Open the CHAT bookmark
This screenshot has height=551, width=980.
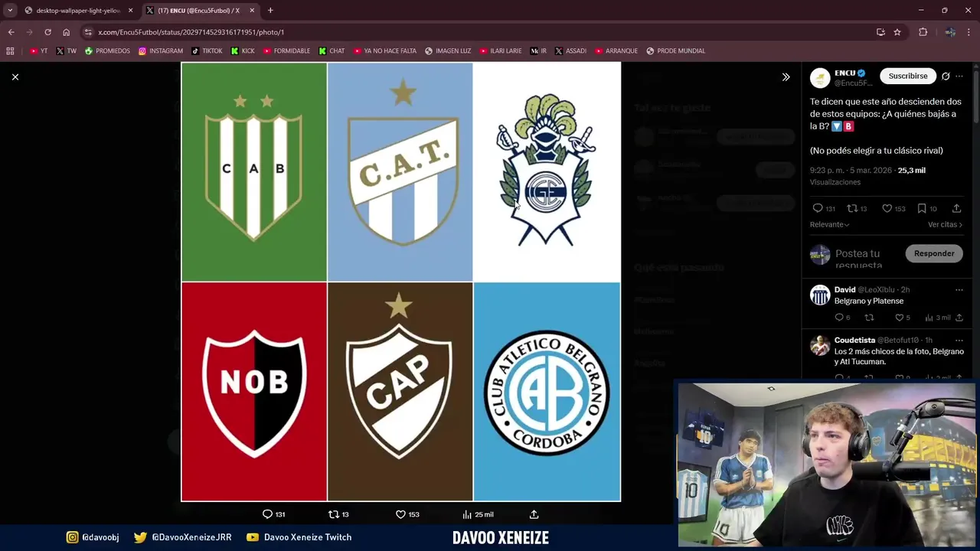click(332, 51)
